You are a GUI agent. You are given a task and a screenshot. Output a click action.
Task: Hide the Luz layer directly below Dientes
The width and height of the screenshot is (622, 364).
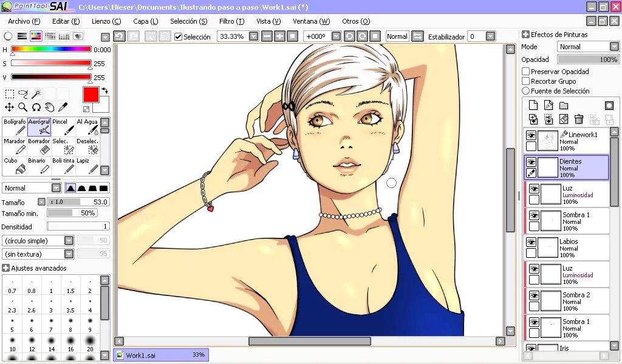(535, 189)
